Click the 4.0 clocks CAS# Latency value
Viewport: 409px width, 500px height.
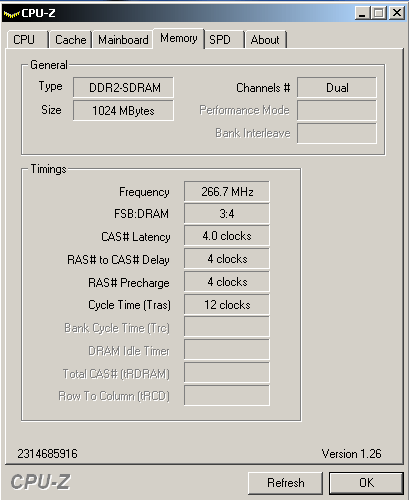pyautogui.click(x=227, y=236)
